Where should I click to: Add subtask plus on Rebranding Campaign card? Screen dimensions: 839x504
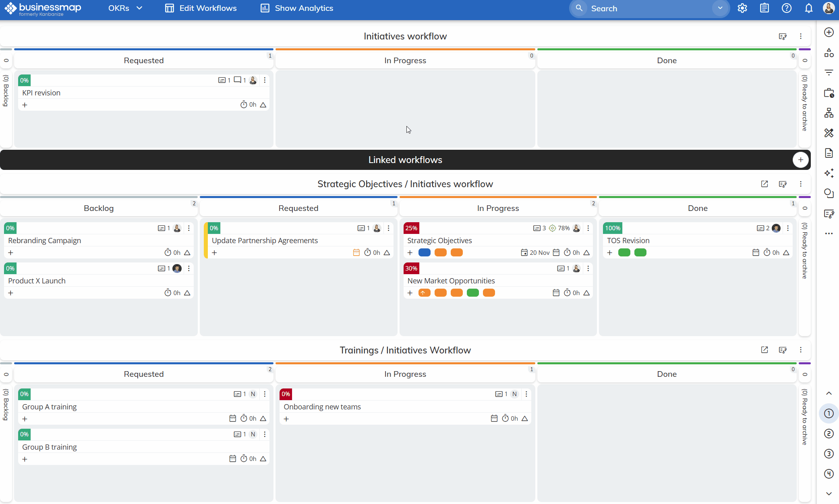(x=11, y=252)
